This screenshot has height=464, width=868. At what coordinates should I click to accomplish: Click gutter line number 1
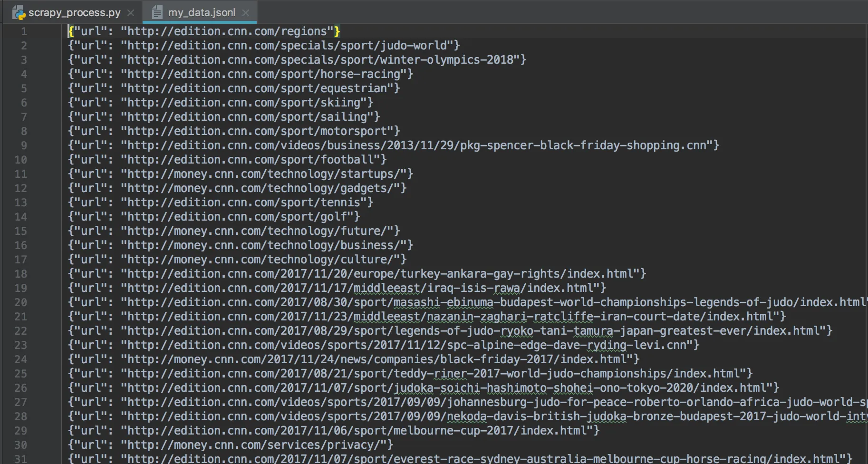tap(24, 31)
